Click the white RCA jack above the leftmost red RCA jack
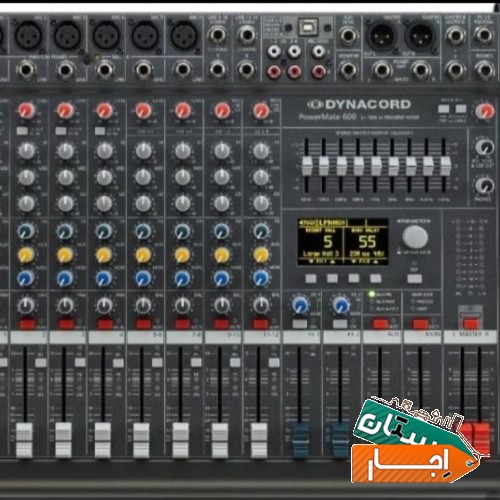500x500 pixels. pyautogui.click(x=274, y=51)
